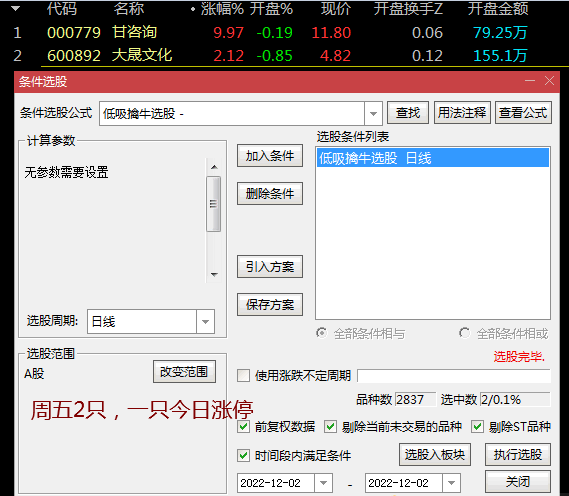Click the 开盘% column header
Image resolution: width=569 pixels, height=496 pixels.
coord(271,9)
